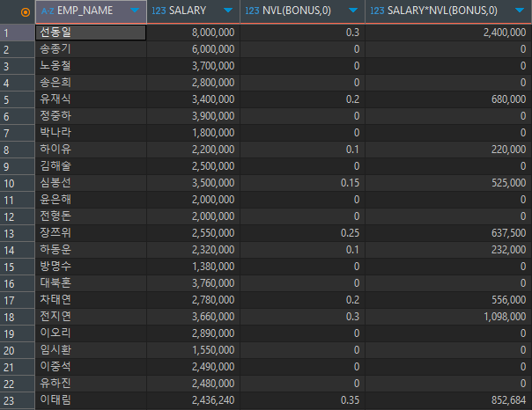Select the EMP_NAME column header

click(91, 11)
